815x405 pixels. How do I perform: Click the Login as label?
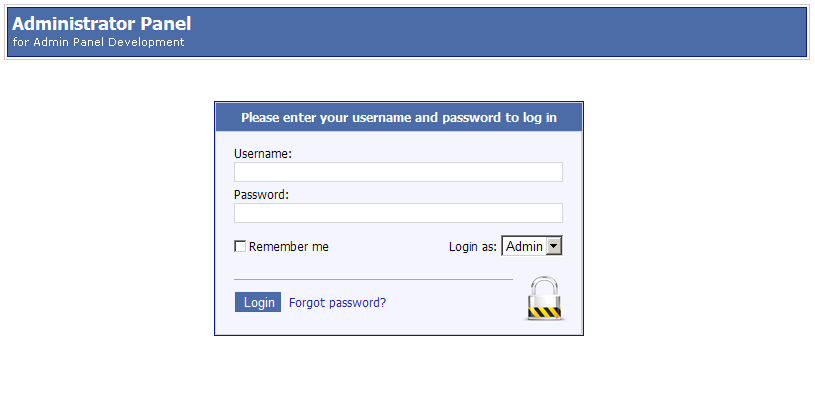[x=473, y=246]
